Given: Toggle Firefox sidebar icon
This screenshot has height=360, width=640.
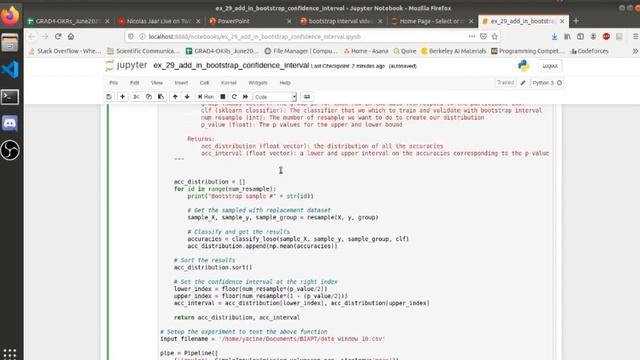Looking at the screenshot, I should pyautogui.click(x=580, y=36).
